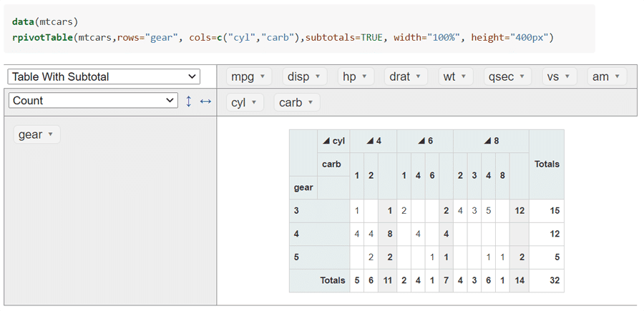Select the gear 5 row header
The image size is (644, 311).
point(320,257)
